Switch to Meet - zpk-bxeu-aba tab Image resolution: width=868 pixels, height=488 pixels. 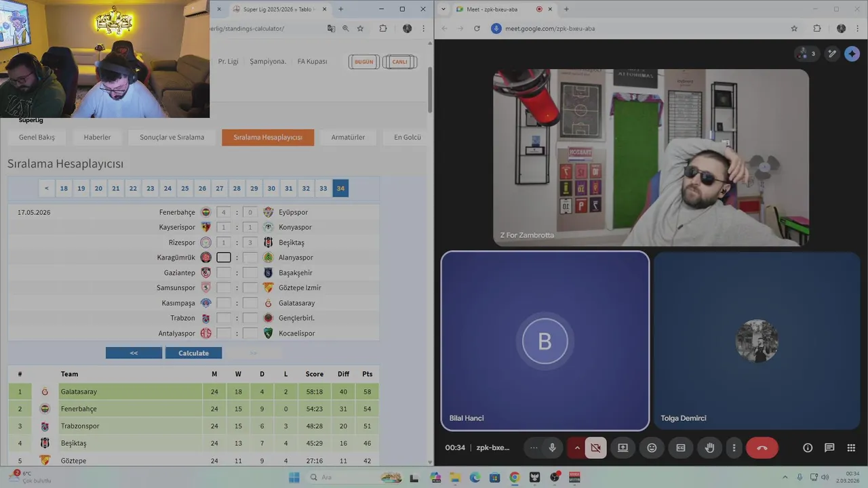point(502,9)
